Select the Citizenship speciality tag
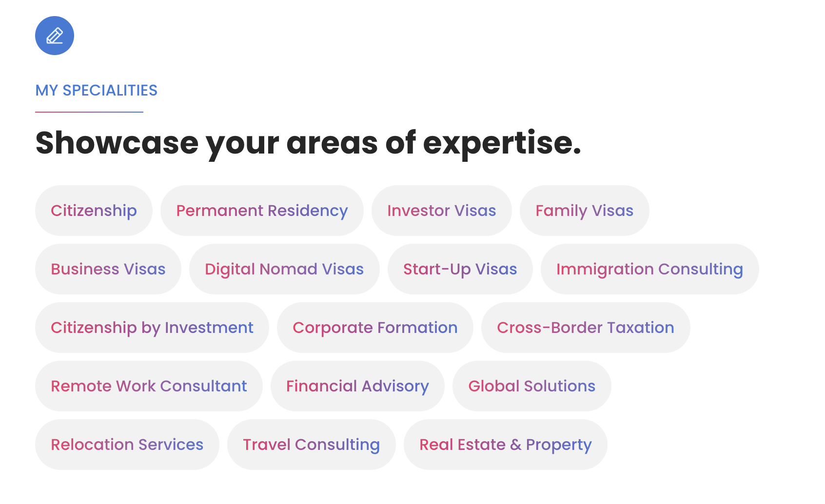Viewport: 825px width, 504px height. [94, 211]
